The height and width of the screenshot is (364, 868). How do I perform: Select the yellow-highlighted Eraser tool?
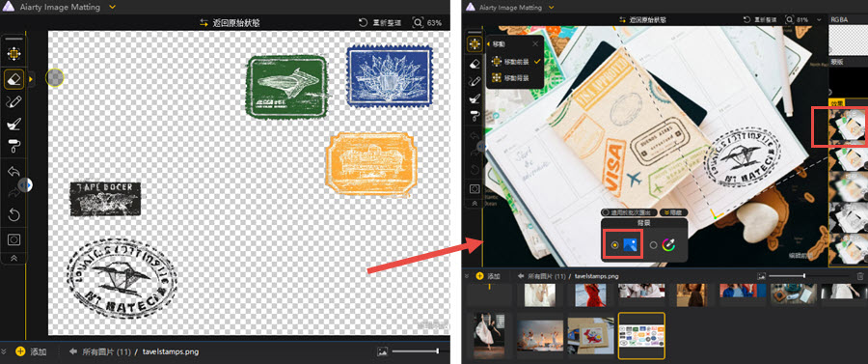tap(14, 78)
